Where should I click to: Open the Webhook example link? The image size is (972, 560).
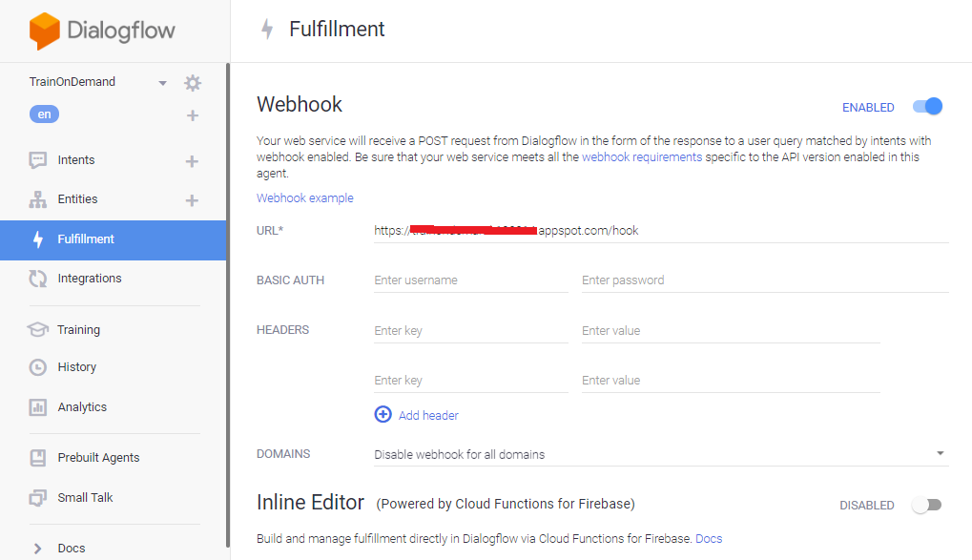coord(305,197)
